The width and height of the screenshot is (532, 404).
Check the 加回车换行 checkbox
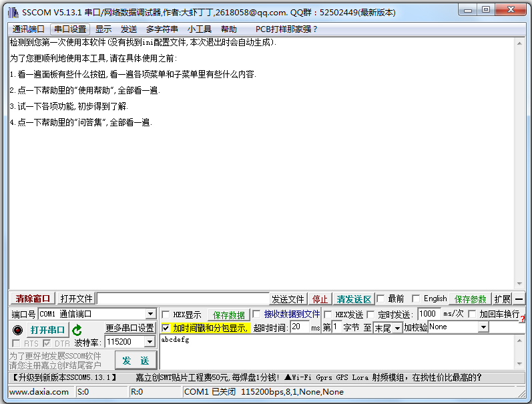pos(472,314)
